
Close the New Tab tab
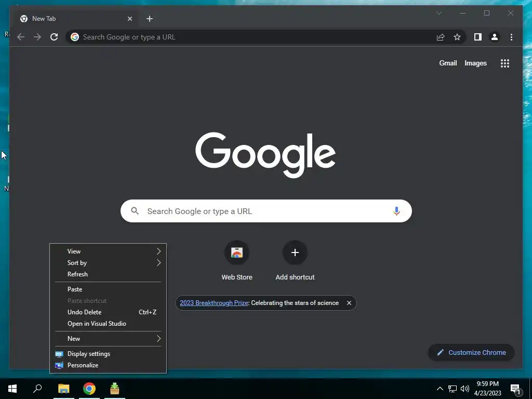coord(129,19)
